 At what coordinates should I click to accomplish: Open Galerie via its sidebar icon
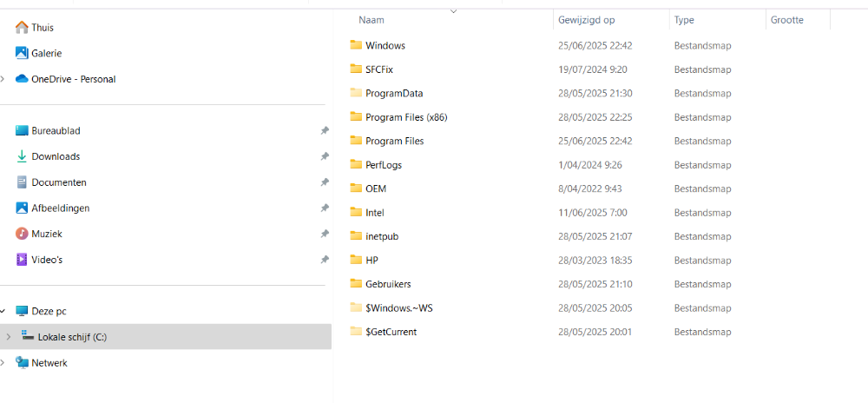tap(22, 53)
